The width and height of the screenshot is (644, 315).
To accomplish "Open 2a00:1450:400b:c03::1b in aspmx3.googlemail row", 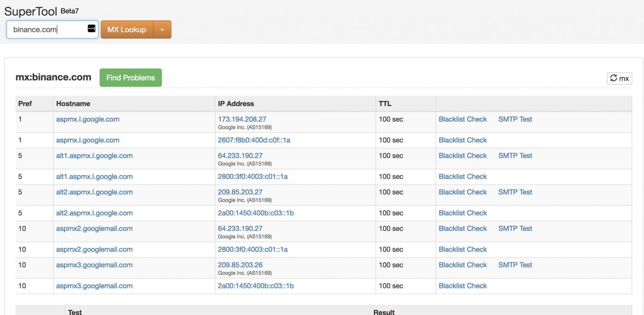I will pos(256,286).
